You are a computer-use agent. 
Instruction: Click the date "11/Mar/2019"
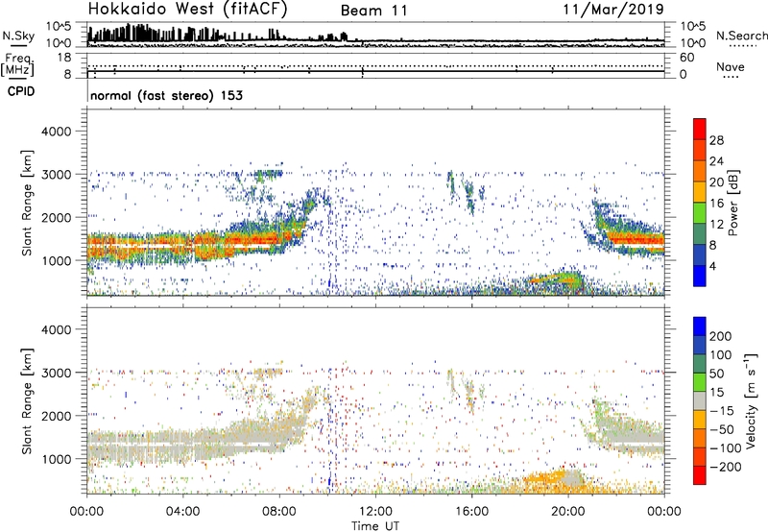[x=613, y=10]
